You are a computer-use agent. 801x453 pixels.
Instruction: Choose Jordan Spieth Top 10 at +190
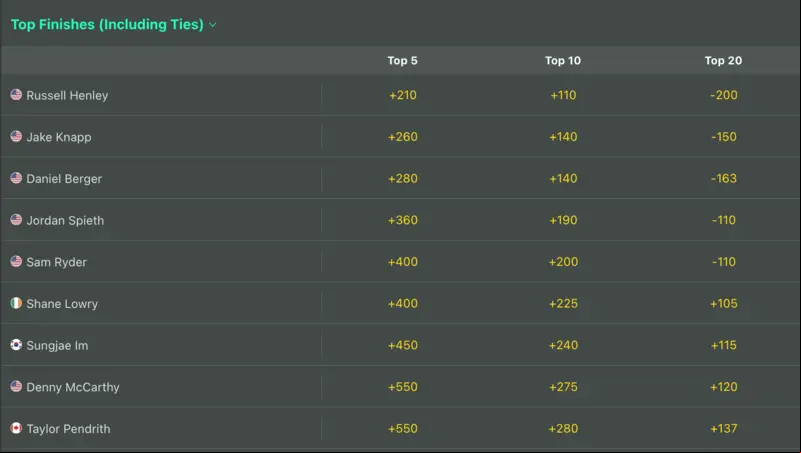(x=563, y=220)
